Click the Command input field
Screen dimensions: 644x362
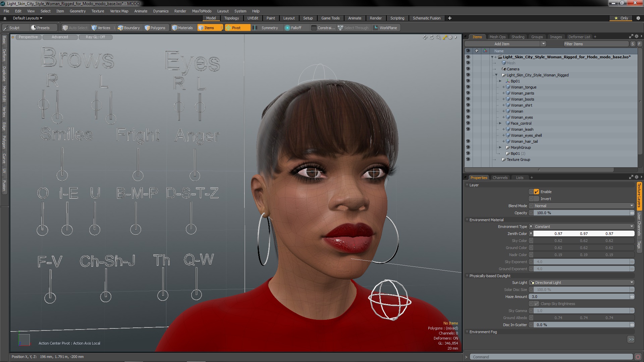tap(551, 357)
